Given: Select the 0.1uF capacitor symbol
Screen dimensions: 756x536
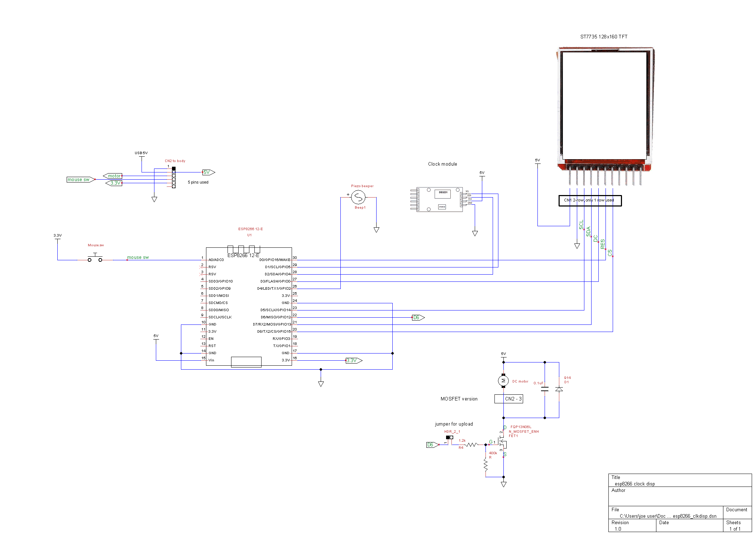Looking at the screenshot, I should pyautogui.click(x=545, y=389).
